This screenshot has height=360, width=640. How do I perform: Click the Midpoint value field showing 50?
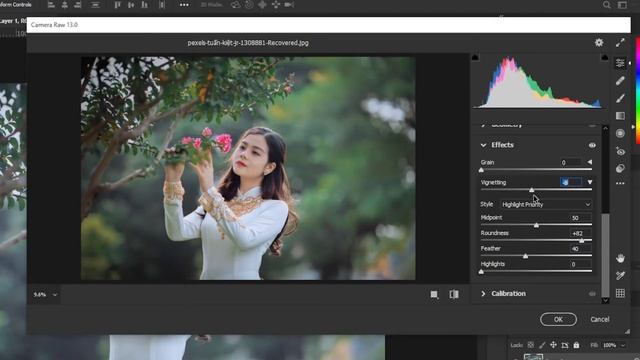pyautogui.click(x=580, y=218)
